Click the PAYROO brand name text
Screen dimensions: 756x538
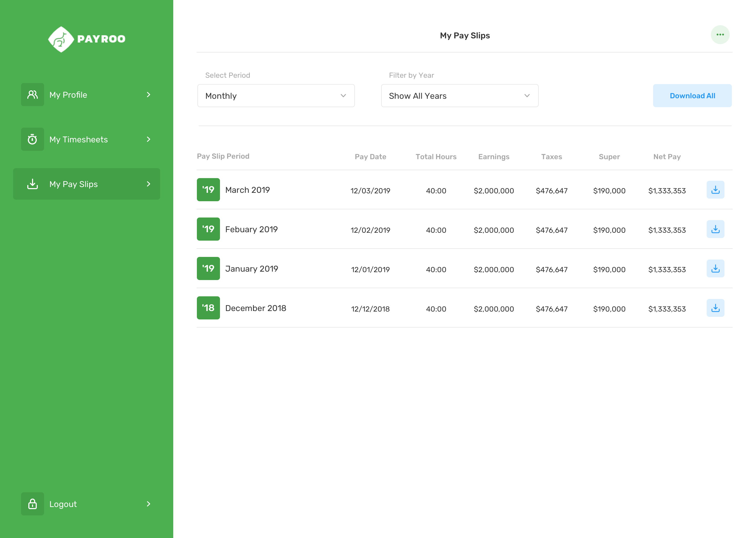(101, 39)
